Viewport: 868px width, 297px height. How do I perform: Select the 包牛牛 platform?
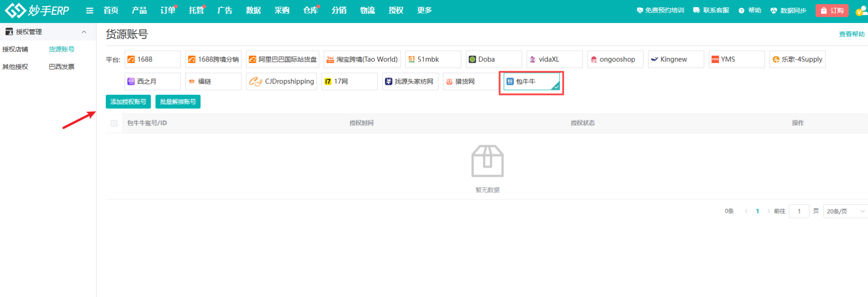pos(532,82)
